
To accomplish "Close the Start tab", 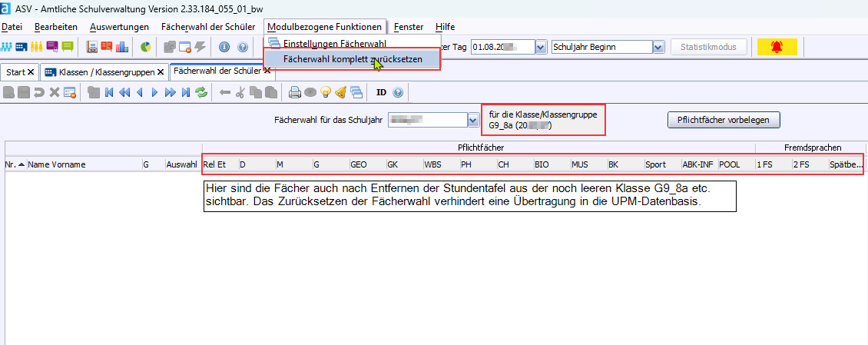I will [31, 72].
